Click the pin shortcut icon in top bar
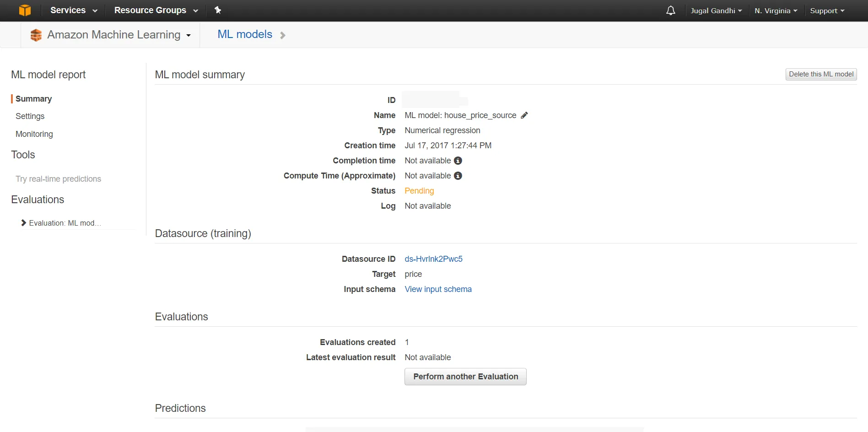Image resolution: width=868 pixels, height=432 pixels. (218, 10)
